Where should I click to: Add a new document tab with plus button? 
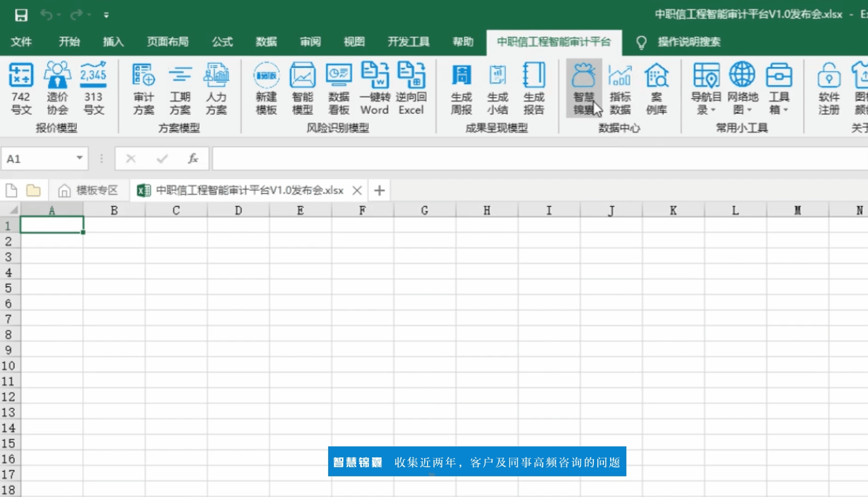point(379,190)
